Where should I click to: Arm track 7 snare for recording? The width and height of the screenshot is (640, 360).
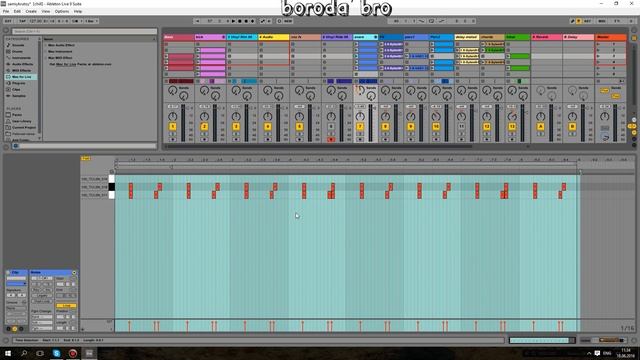[360, 140]
